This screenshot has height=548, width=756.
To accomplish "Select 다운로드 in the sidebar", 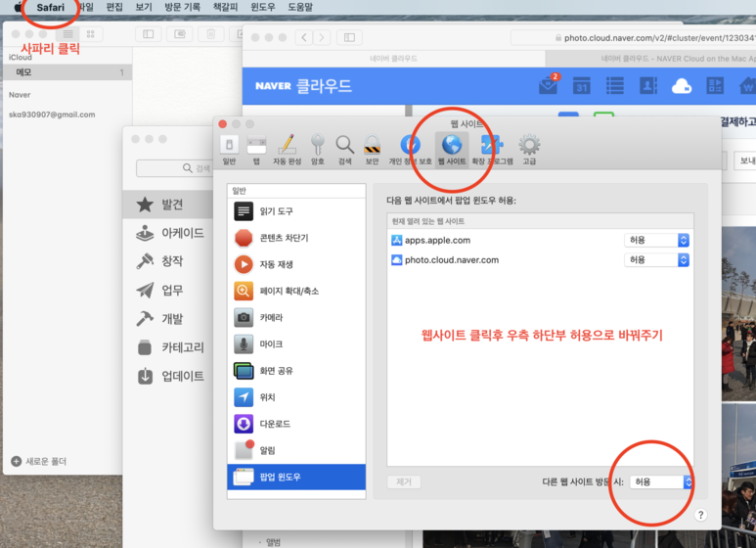I will coord(296,424).
